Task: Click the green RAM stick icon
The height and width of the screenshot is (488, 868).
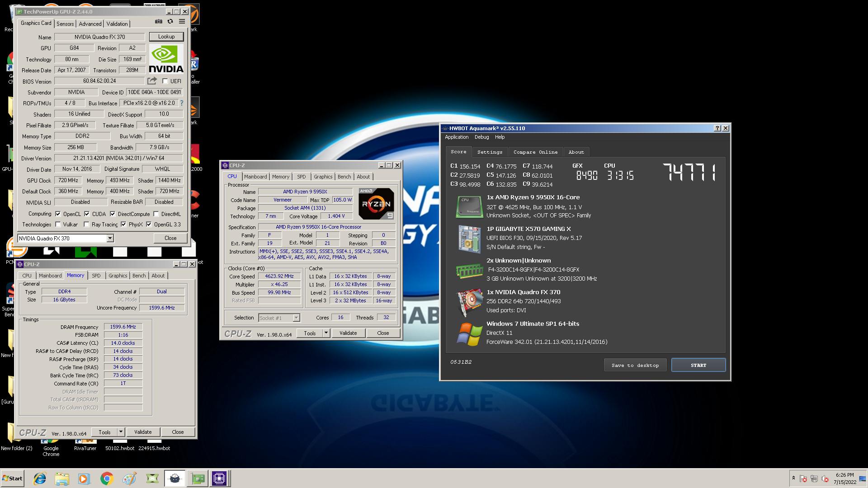Action: [469, 271]
